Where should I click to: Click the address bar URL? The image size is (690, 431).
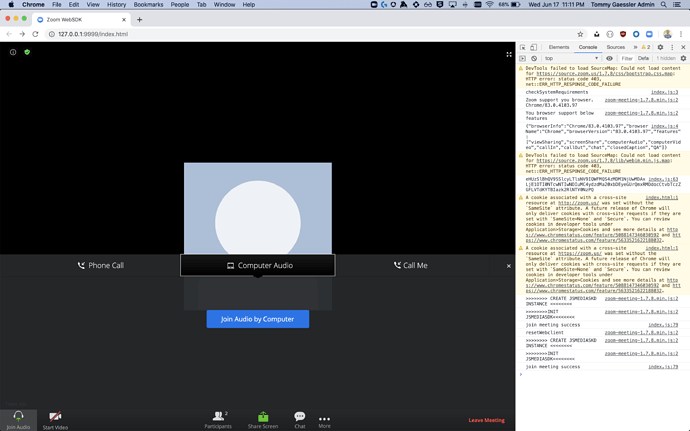coord(93,34)
